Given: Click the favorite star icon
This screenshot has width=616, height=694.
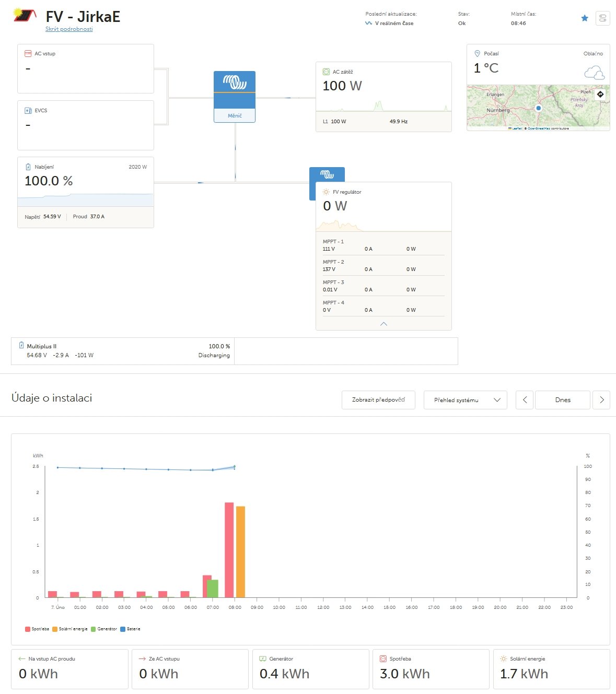Looking at the screenshot, I should (585, 18).
